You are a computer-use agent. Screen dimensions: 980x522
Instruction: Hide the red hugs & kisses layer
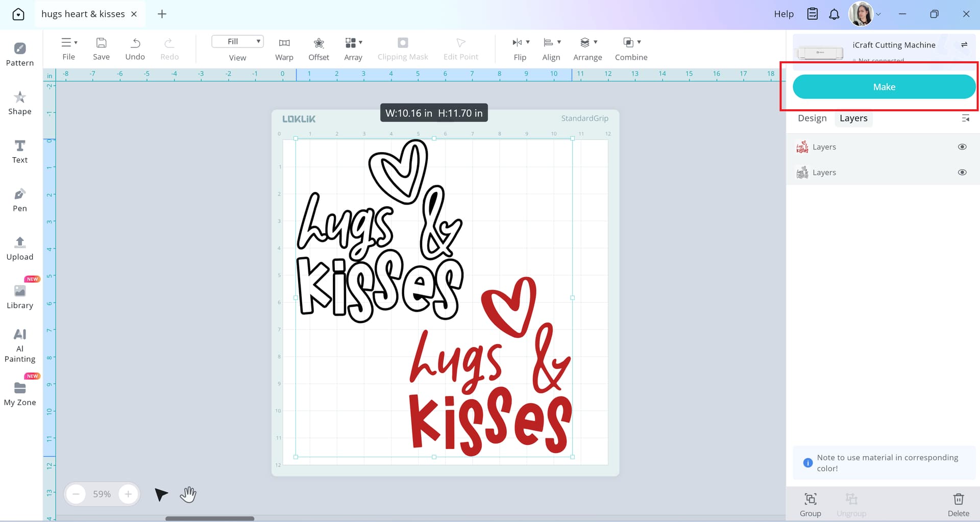pyautogui.click(x=962, y=147)
